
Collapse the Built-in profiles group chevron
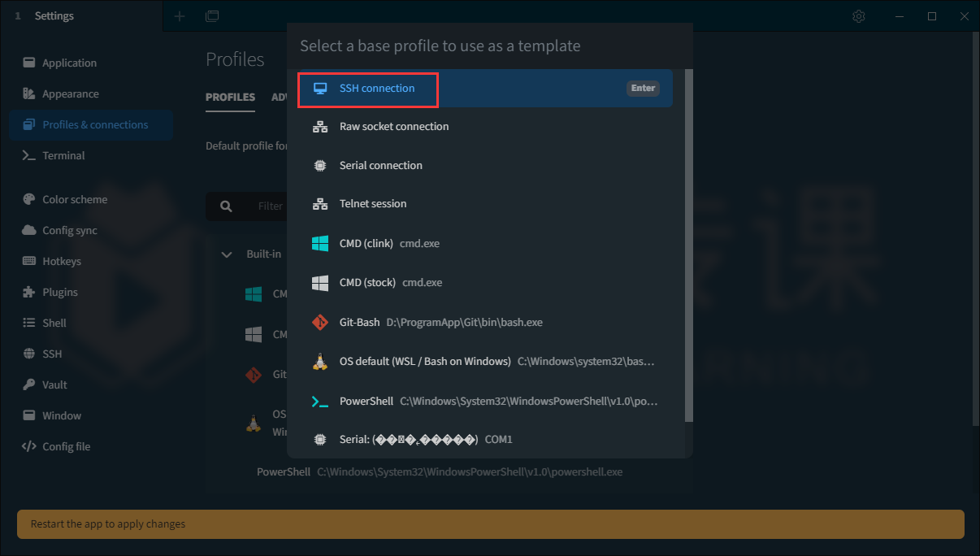(227, 254)
